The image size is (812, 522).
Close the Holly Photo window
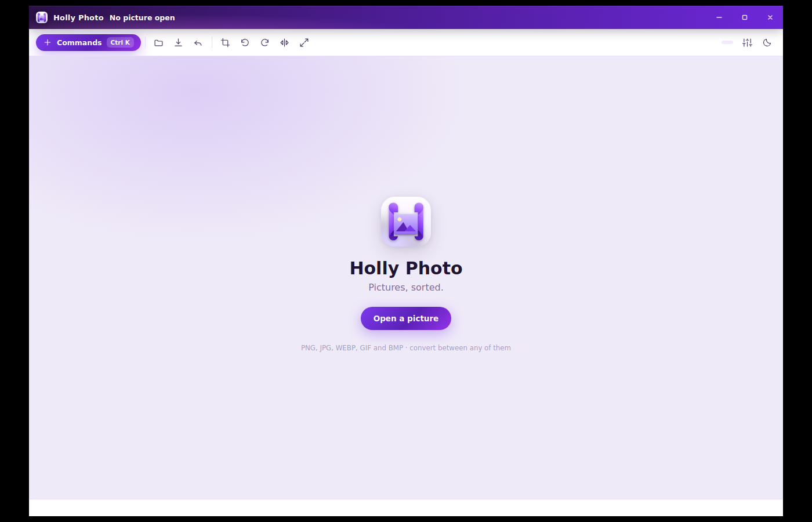pyautogui.click(x=770, y=17)
